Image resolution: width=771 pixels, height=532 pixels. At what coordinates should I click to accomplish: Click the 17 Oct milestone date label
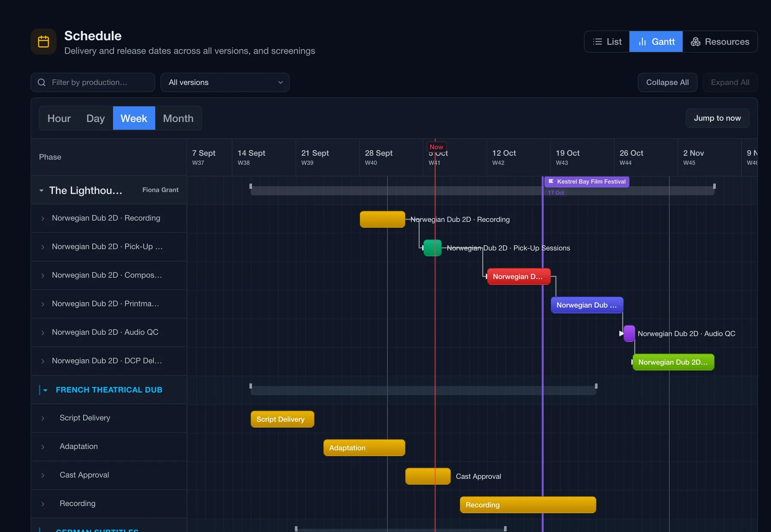click(x=556, y=193)
